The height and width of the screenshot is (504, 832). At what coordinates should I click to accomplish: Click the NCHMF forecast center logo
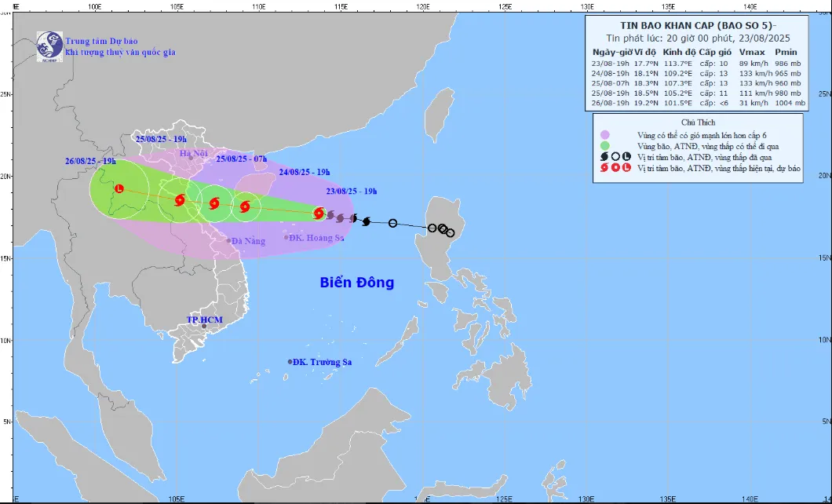point(49,46)
